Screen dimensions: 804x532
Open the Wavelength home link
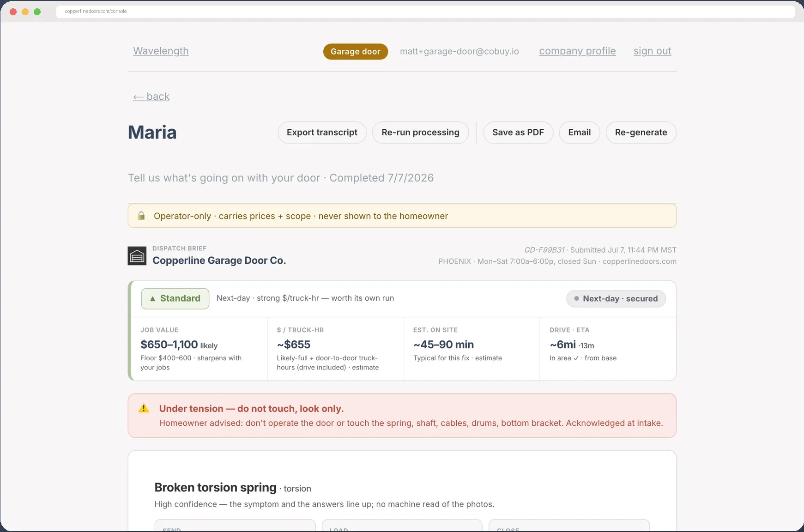point(161,51)
